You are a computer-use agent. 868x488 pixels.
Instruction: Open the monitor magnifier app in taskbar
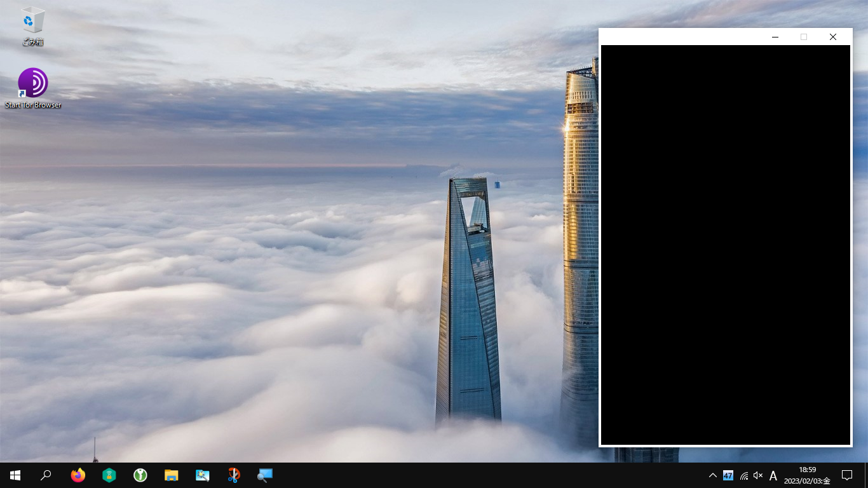pos(265,475)
